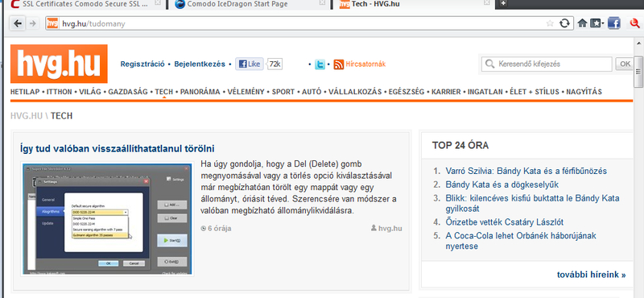Click the page scrollbar up arrow
644x298 pixels.
click(639, 43)
